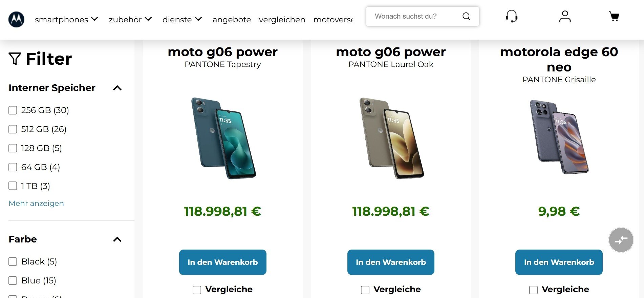Collapse the Interner Speicher section
This screenshot has height=298, width=644.
coord(117,88)
